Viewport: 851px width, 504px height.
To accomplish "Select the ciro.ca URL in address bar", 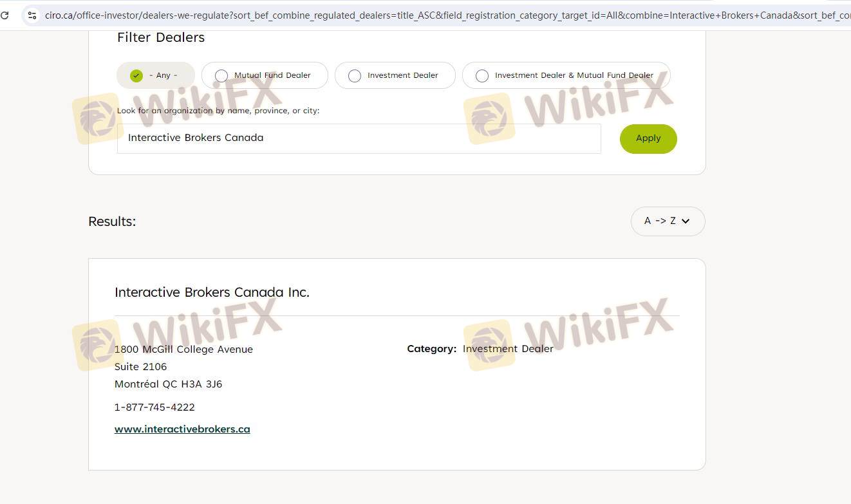I will click(447, 15).
